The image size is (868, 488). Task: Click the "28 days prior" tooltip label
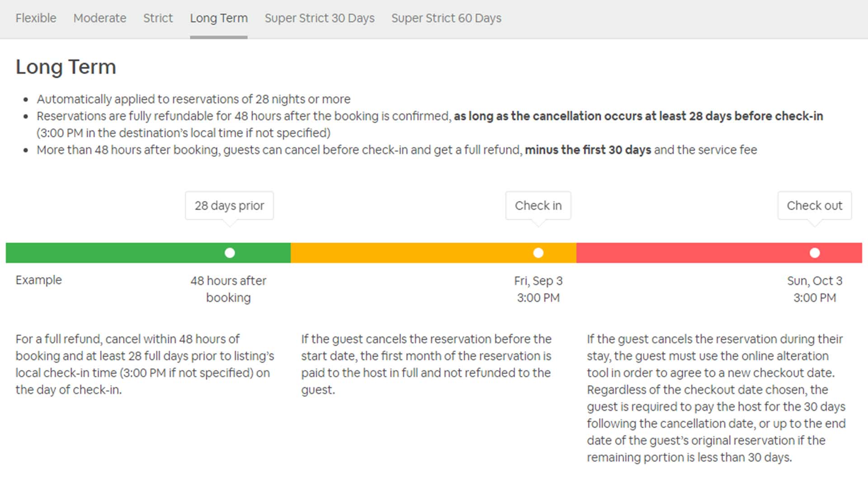pyautogui.click(x=229, y=206)
